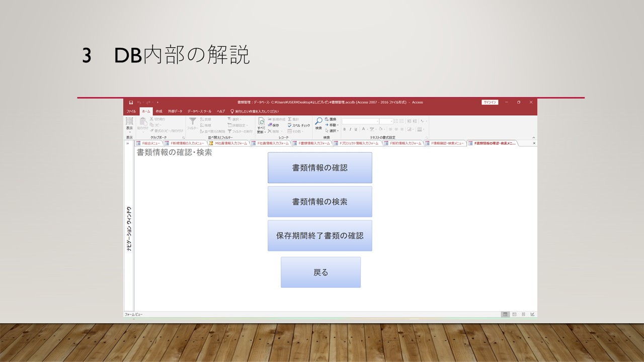
Task: Toggle italic text formatting
Action: [x=350, y=129]
